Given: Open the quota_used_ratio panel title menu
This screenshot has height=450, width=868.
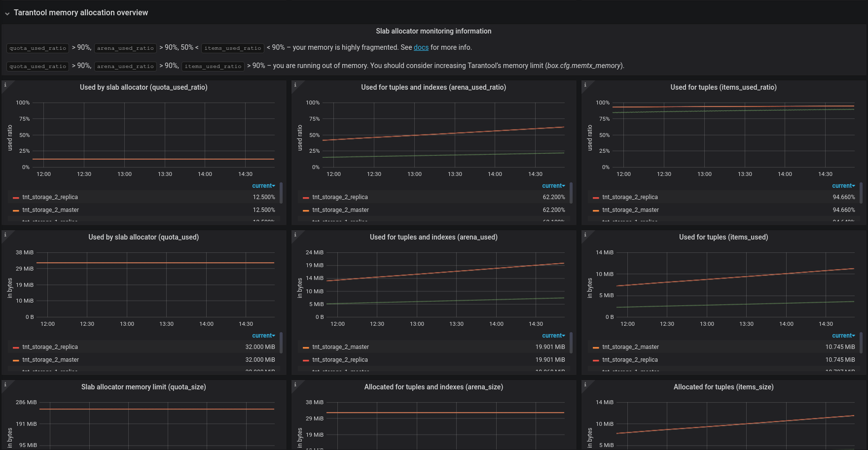Looking at the screenshot, I should [144, 87].
